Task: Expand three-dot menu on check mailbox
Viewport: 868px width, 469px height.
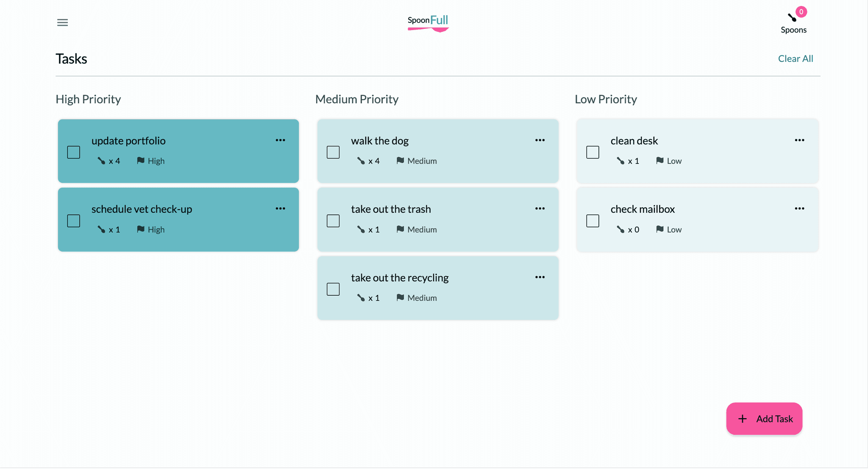Action: [x=799, y=208]
